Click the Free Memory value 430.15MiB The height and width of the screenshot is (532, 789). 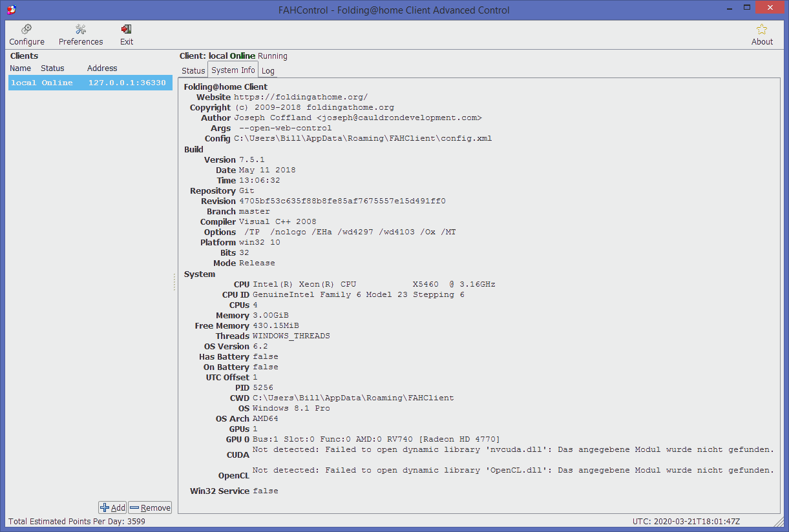276,325
